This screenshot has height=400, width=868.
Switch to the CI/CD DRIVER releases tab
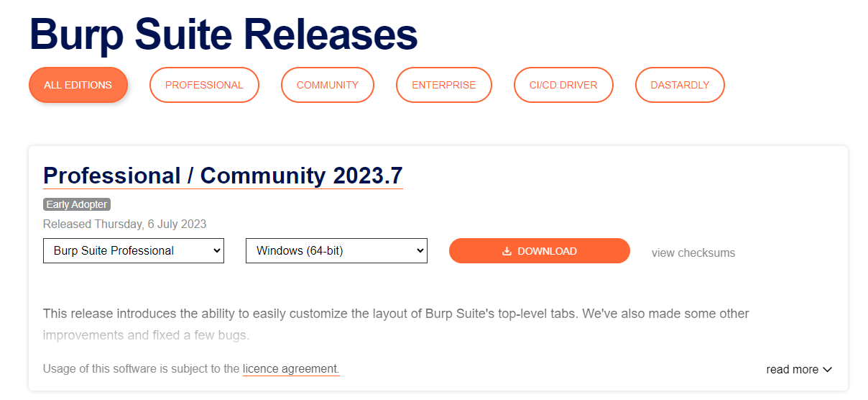coord(563,85)
